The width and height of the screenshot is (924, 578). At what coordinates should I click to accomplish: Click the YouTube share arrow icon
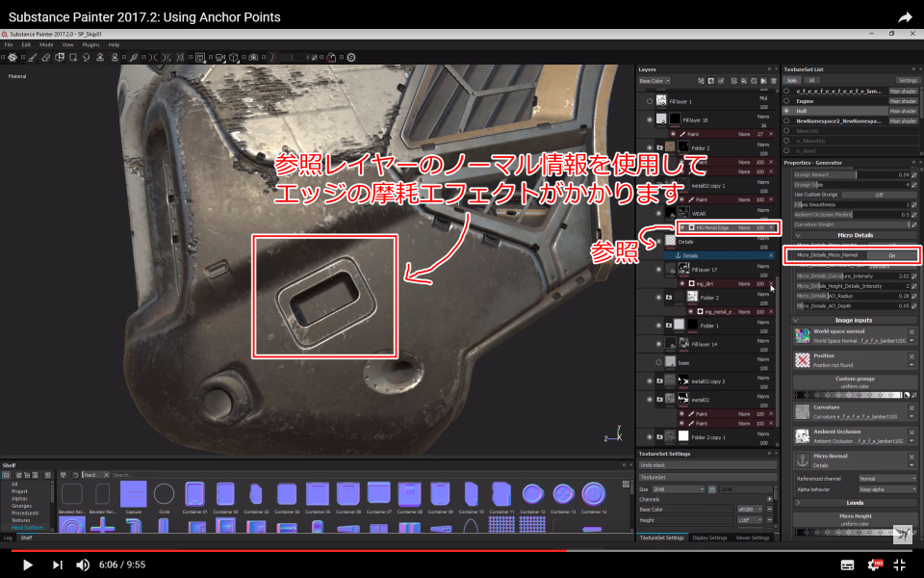905,17
